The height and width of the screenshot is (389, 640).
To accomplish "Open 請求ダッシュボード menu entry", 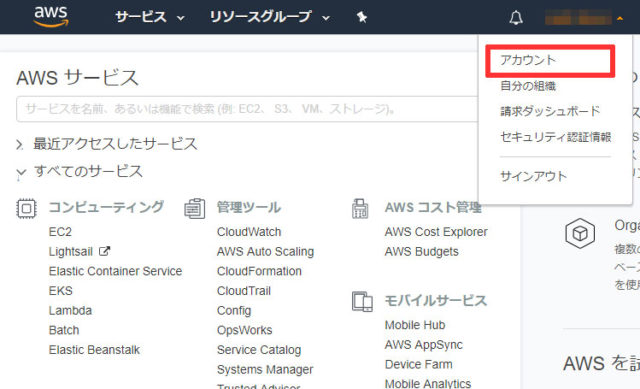I will pyautogui.click(x=550, y=111).
